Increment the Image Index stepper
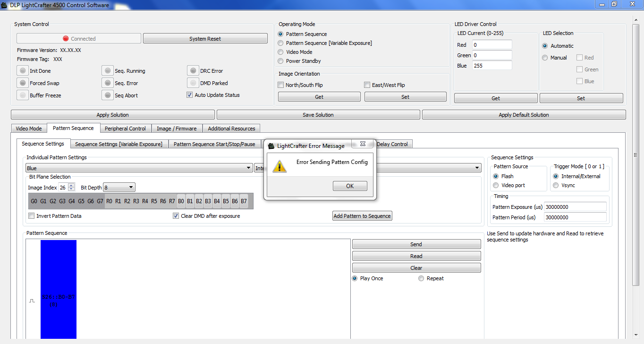 coord(71,186)
